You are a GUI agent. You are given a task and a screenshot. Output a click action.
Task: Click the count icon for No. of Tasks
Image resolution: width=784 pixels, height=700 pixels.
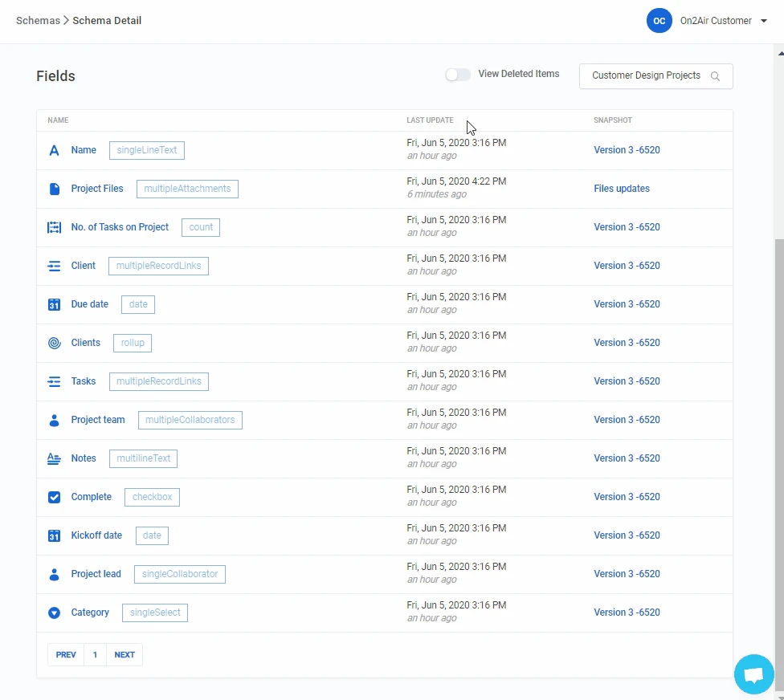point(55,227)
